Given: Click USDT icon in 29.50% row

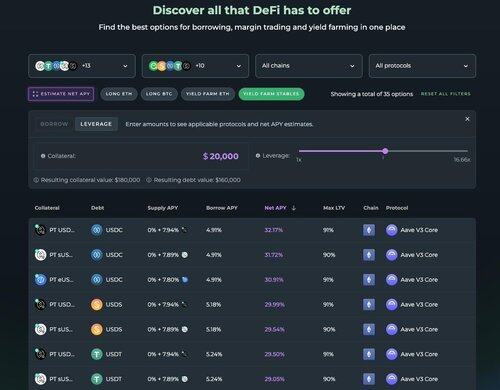Looking at the screenshot, I should tap(97, 354).
